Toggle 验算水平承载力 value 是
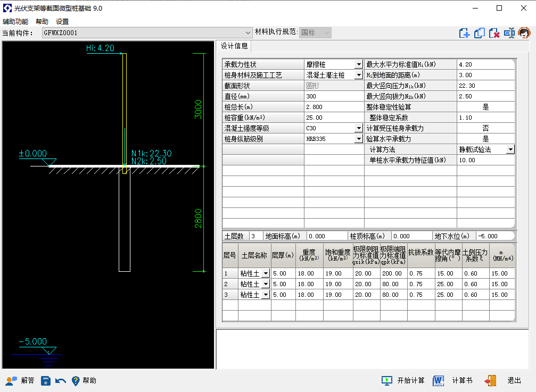 pyautogui.click(x=485, y=139)
